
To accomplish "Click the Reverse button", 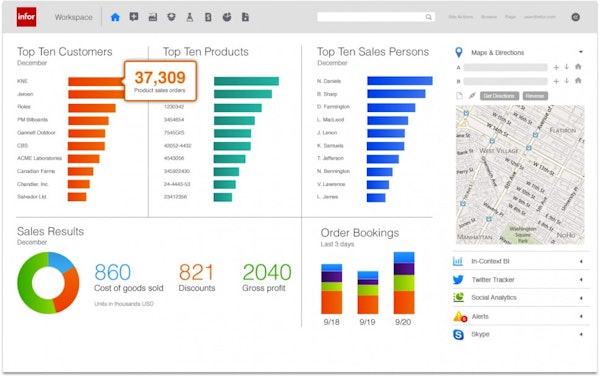I will [535, 96].
